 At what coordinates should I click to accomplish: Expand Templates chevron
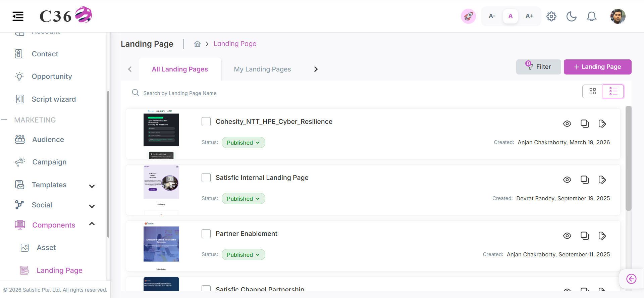(92, 186)
